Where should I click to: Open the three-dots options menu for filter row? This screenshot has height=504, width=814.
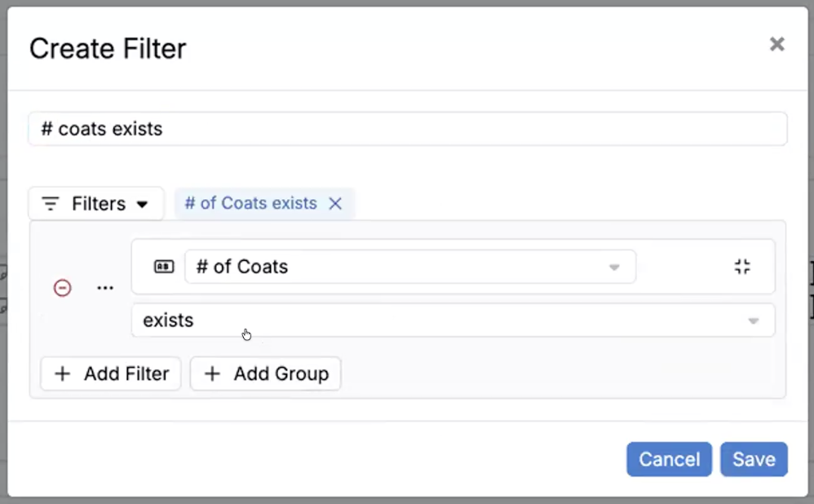[x=105, y=288]
